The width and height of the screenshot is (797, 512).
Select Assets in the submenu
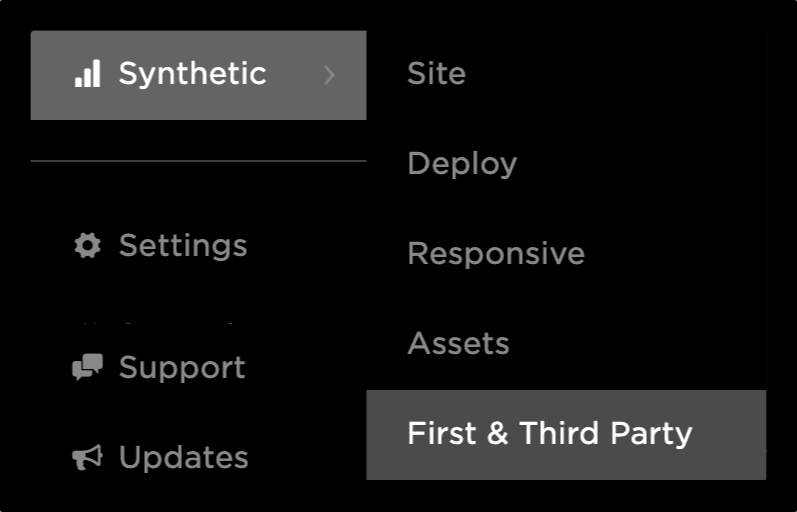[x=458, y=344]
